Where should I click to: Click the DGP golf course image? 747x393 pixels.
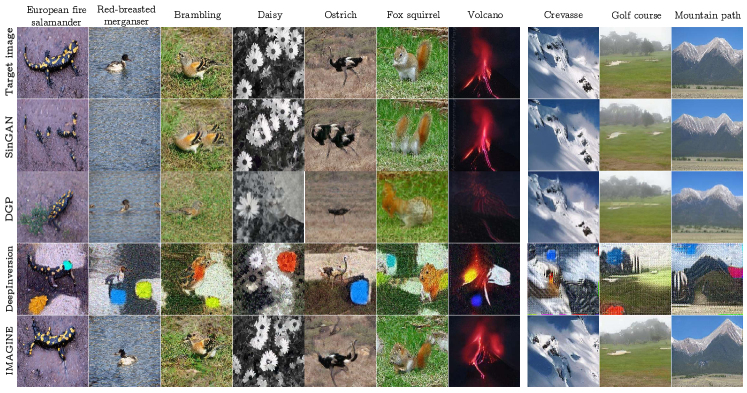pyautogui.click(x=636, y=207)
